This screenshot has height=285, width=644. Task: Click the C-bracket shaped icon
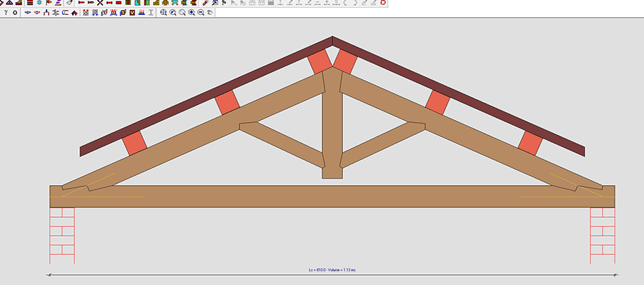point(65,13)
